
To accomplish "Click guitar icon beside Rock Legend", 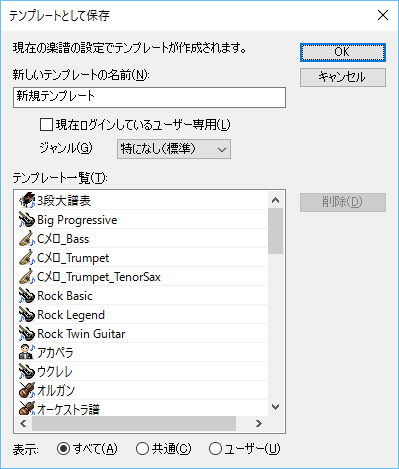I will [x=27, y=315].
